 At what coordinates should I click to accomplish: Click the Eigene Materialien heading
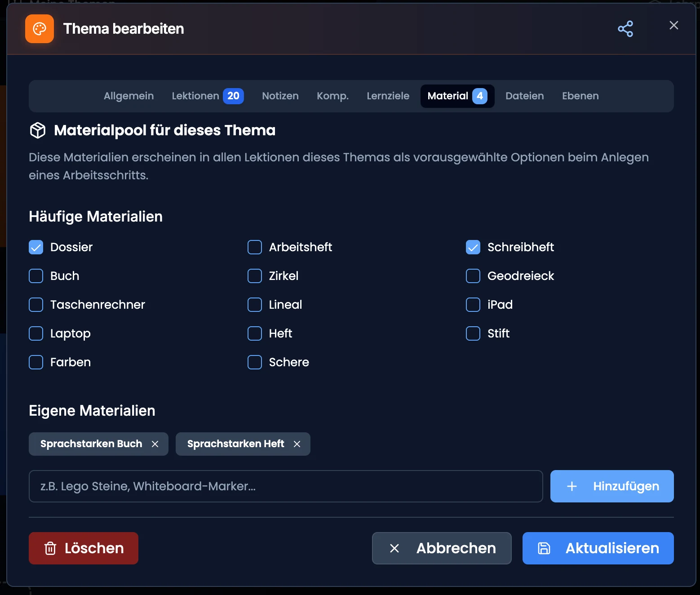(x=92, y=411)
